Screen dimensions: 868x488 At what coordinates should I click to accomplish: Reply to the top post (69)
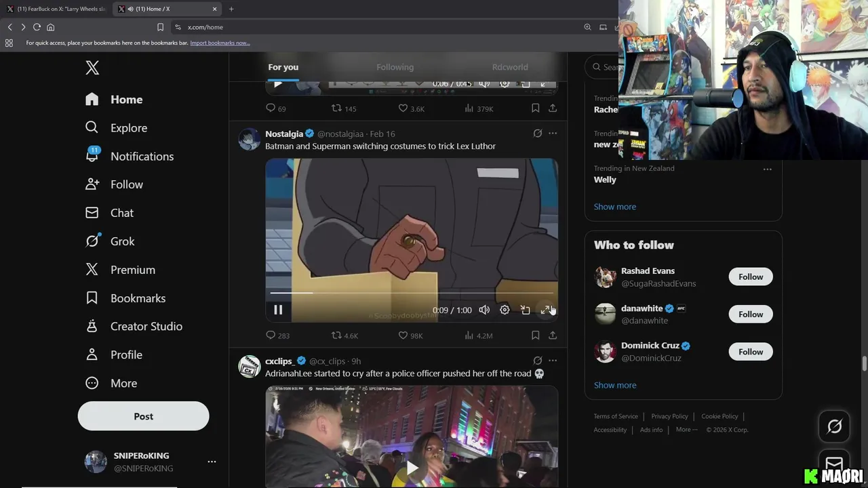(276, 108)
